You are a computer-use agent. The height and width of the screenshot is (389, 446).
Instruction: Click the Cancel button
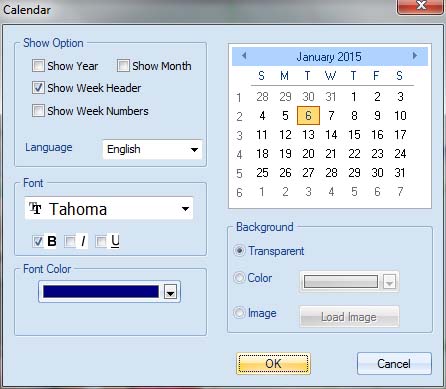click(x=394, y=363)
